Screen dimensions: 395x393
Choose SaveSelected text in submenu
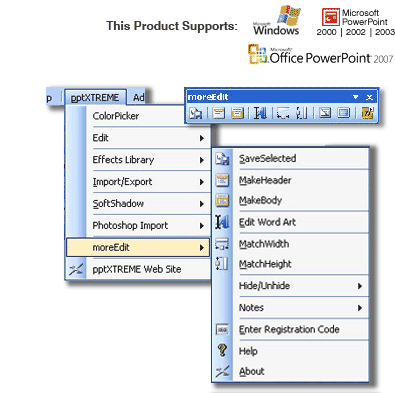[267, 159]
